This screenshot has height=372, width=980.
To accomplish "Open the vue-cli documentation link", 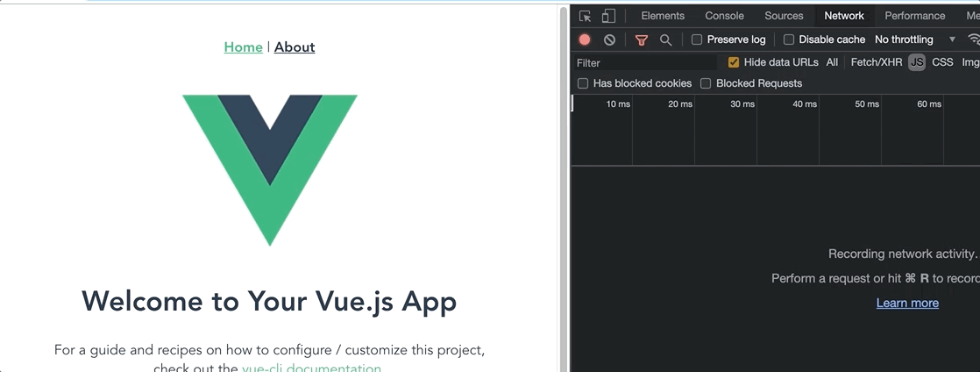I will 311,368.
